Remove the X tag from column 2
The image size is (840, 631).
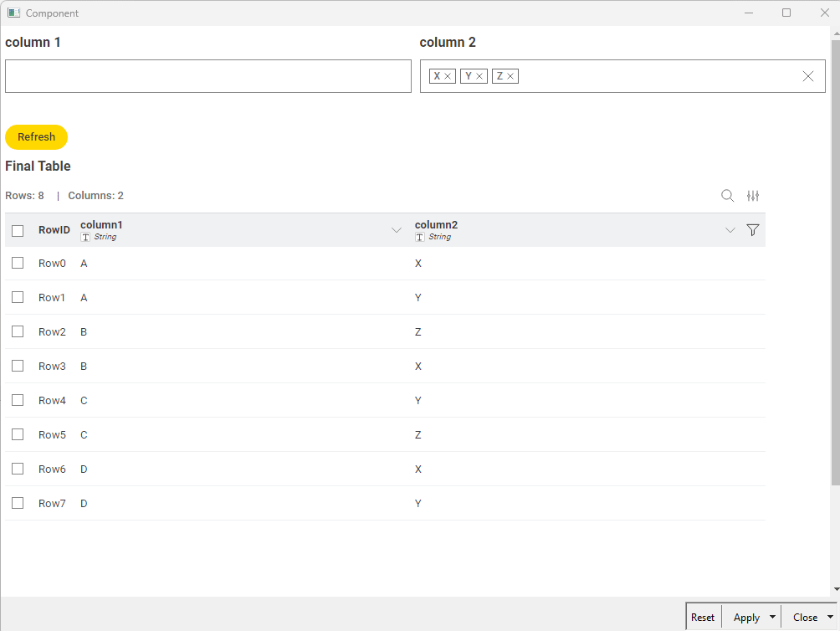pos(448,76)
